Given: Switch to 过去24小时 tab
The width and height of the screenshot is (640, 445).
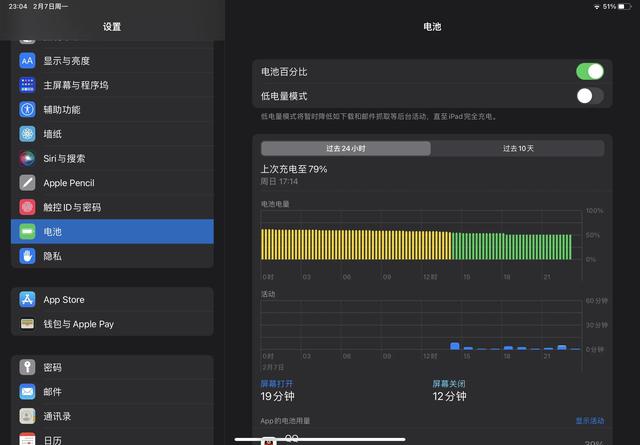Looking at the screenshot, I should [345, 148].
